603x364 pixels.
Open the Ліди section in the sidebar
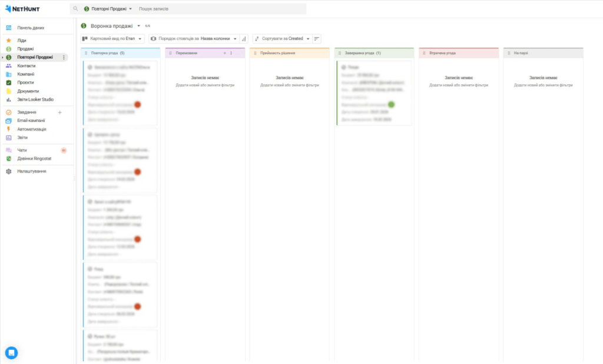pyautogui.click(x=22, y=40)
